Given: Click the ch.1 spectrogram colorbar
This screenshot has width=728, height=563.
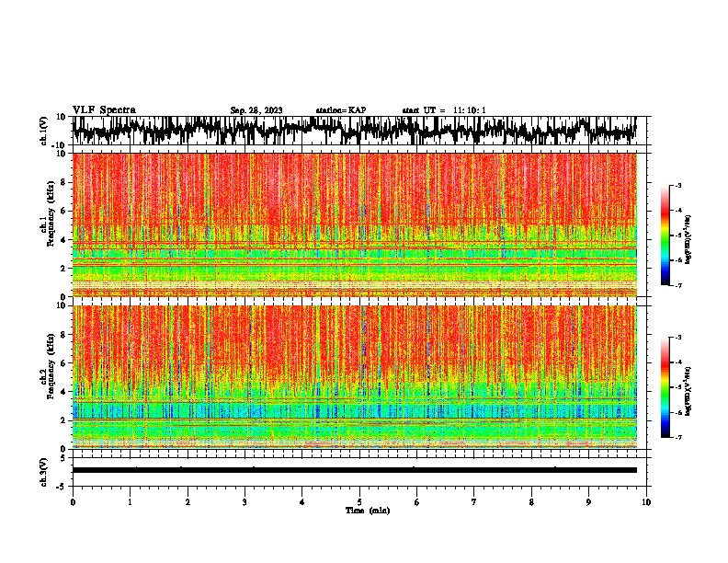Looking at the screenshot, I should [665, 236].
